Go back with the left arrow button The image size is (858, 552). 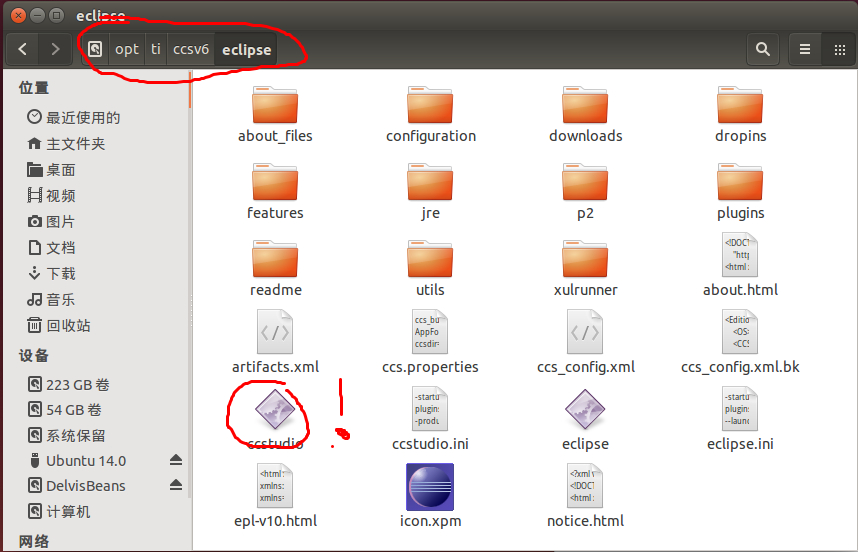[x=22, y=49]
